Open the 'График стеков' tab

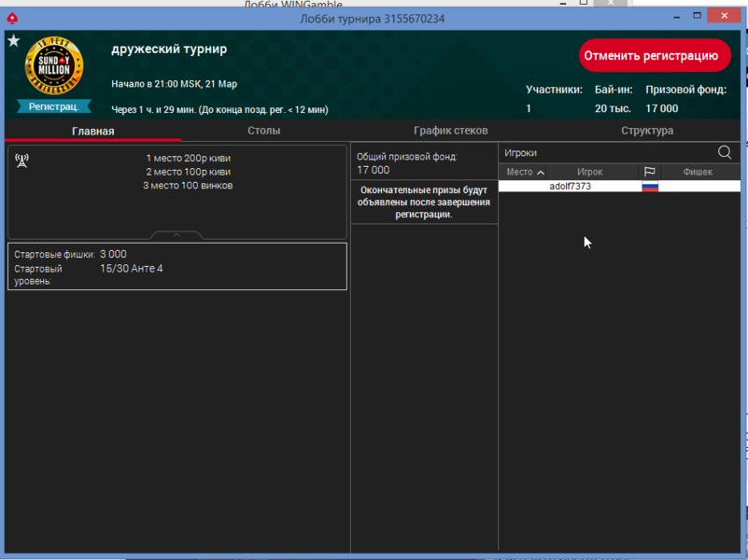(450, 131)
